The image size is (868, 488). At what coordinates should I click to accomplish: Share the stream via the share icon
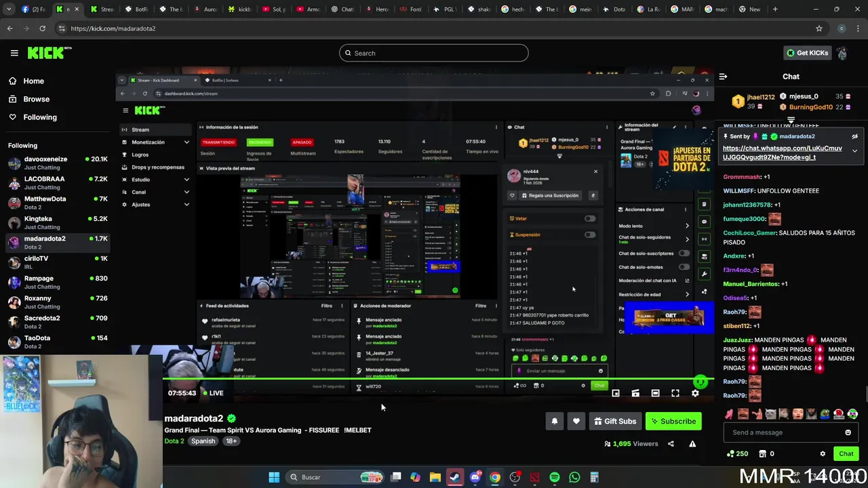pyautogui.click(x=671, y=444)
